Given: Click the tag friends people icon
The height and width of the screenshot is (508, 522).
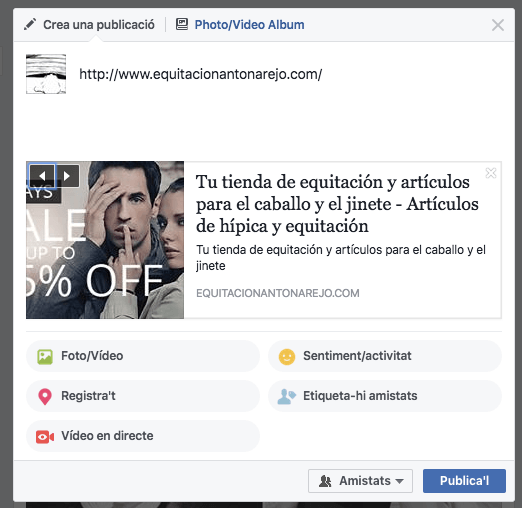Looking at the screenshot, I should 286,396.
